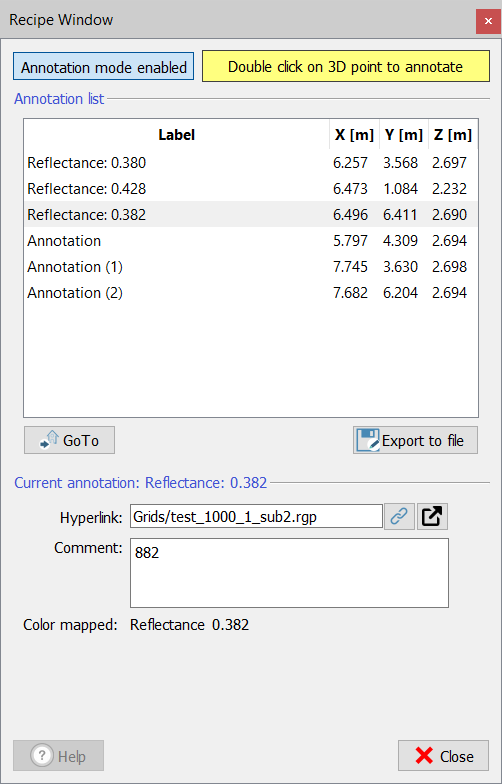
Task: Select the Annotation row
Action: [251, 240]
